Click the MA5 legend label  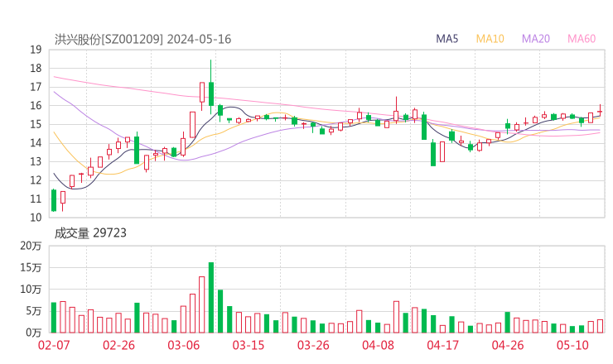446,39
